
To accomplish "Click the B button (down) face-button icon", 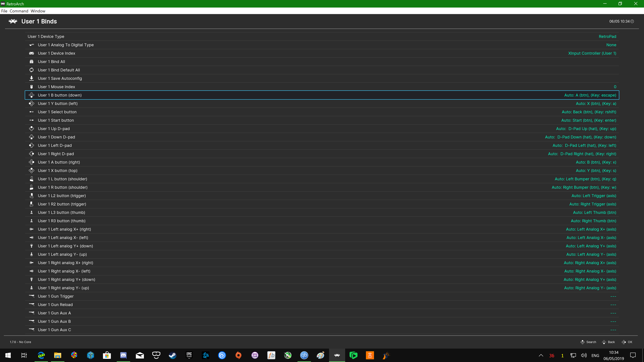I will (x=32, y=95).
